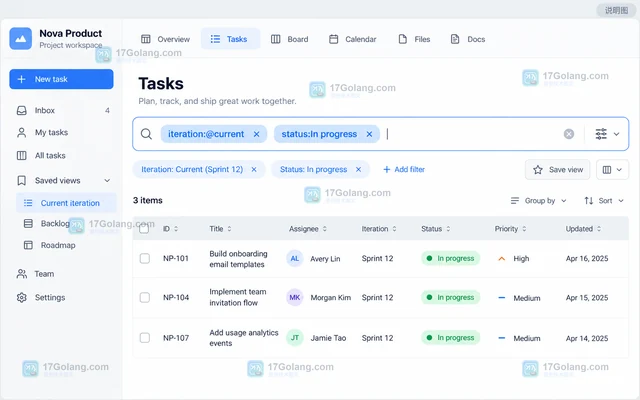Switch to the Docs tab
This screenshot has height=400, width=640.
point(468,39)
